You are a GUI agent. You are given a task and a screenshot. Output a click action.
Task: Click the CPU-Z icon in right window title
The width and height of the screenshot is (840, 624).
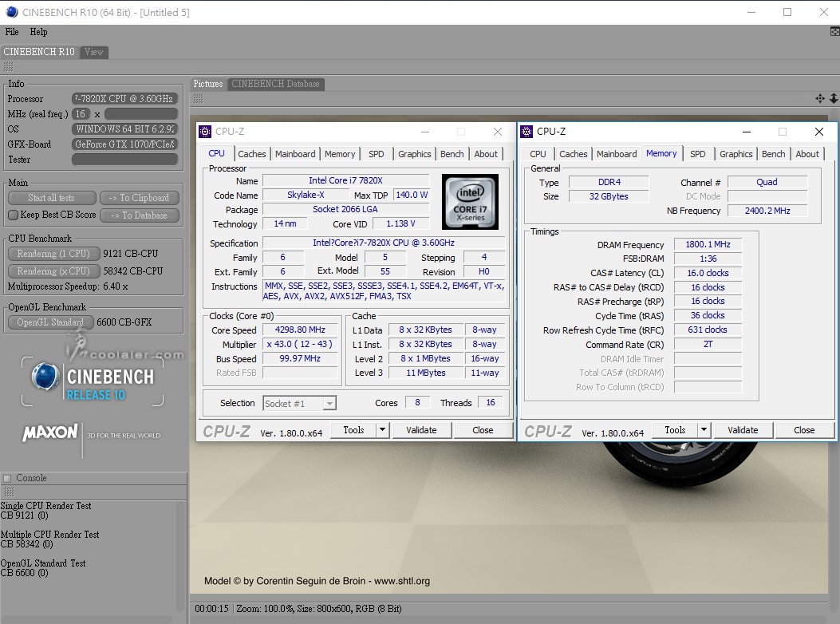[x=526, y=132]
